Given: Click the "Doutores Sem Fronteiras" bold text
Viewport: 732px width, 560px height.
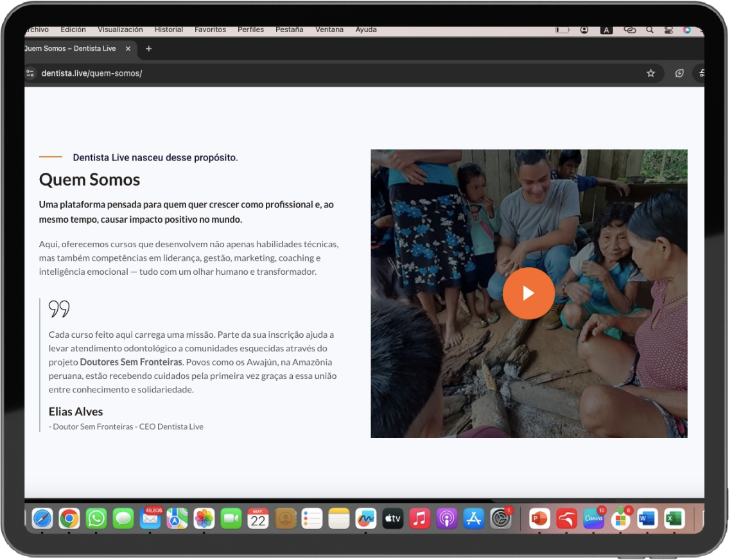Looking at the screenshot, I should pyautogui.click(x=131, y=362).
